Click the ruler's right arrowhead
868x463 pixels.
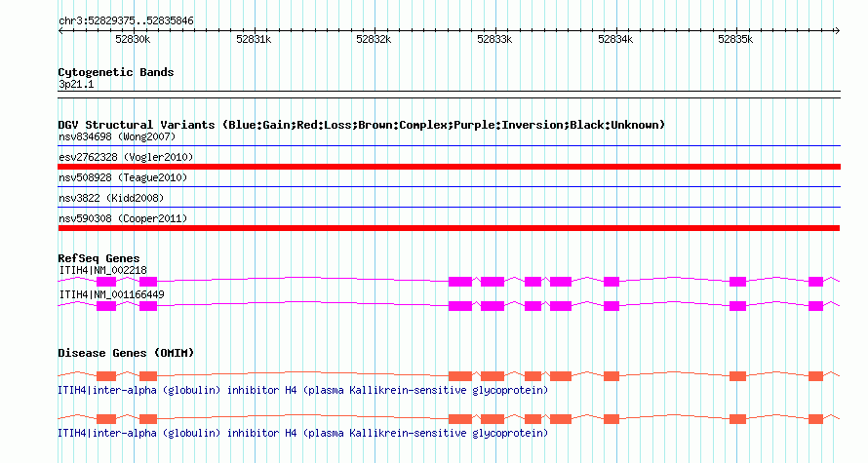(838, 31)
